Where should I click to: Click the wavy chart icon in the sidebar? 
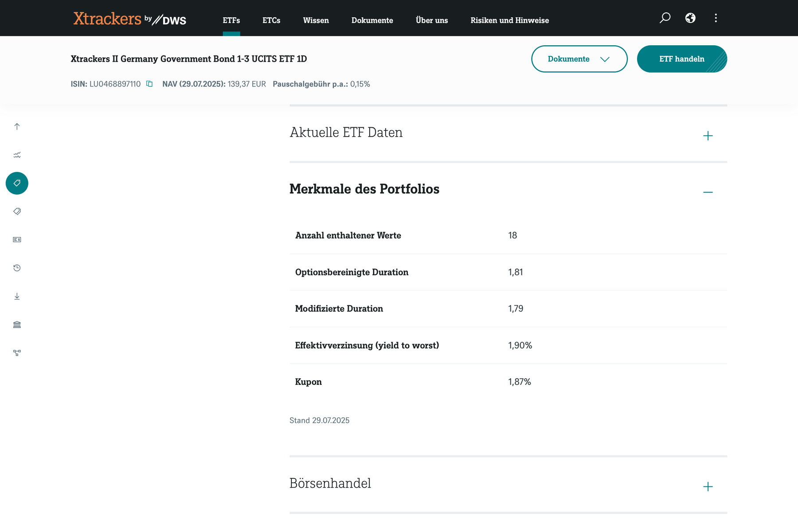coord(17,155)
